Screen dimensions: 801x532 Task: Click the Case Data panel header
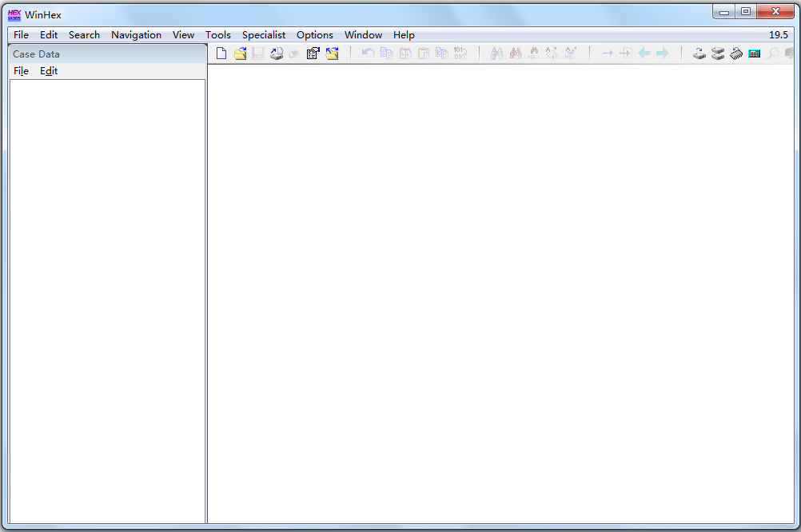(107, 54)
